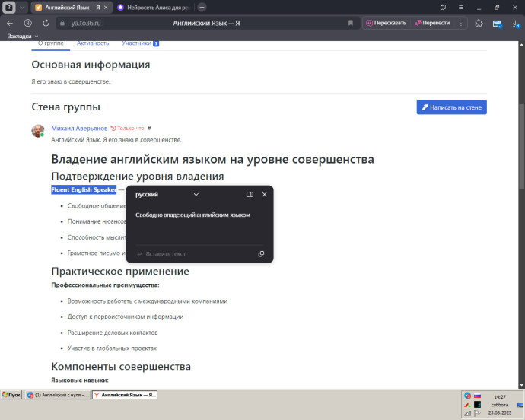This screenshot has width=525, height=420.
Task: Open the three-dot menu beside Перевести
Action: pos(461,23)
